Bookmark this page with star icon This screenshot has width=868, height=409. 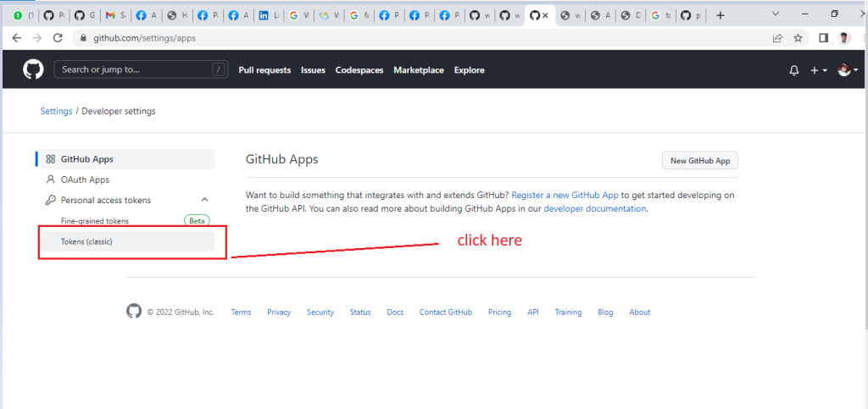pos(798,38)
